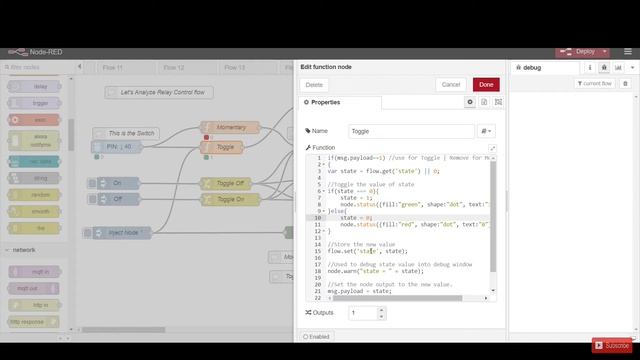The width and height of the screenshot is (640, 360).
Task: Select the Toggle function node on canvas
Action: pyautogui.click(x=222, y=147)
